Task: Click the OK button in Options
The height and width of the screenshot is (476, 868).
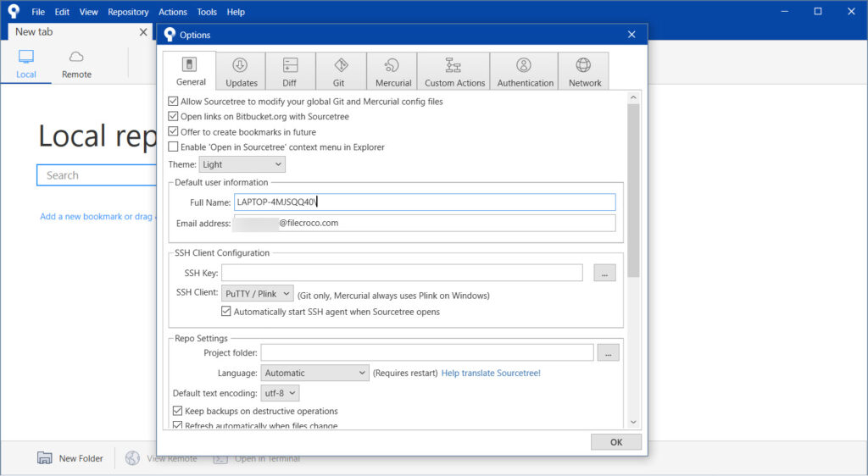Action: click(616, 442)
